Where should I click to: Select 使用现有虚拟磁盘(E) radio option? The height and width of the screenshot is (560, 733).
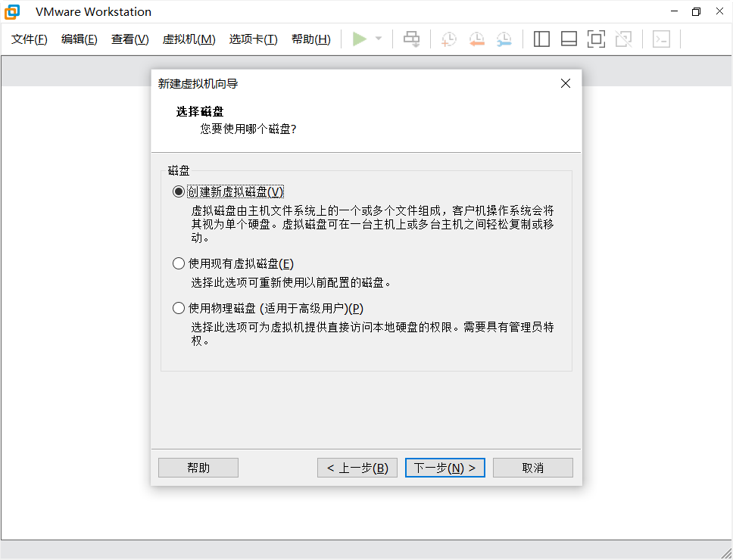pos(232,264)
